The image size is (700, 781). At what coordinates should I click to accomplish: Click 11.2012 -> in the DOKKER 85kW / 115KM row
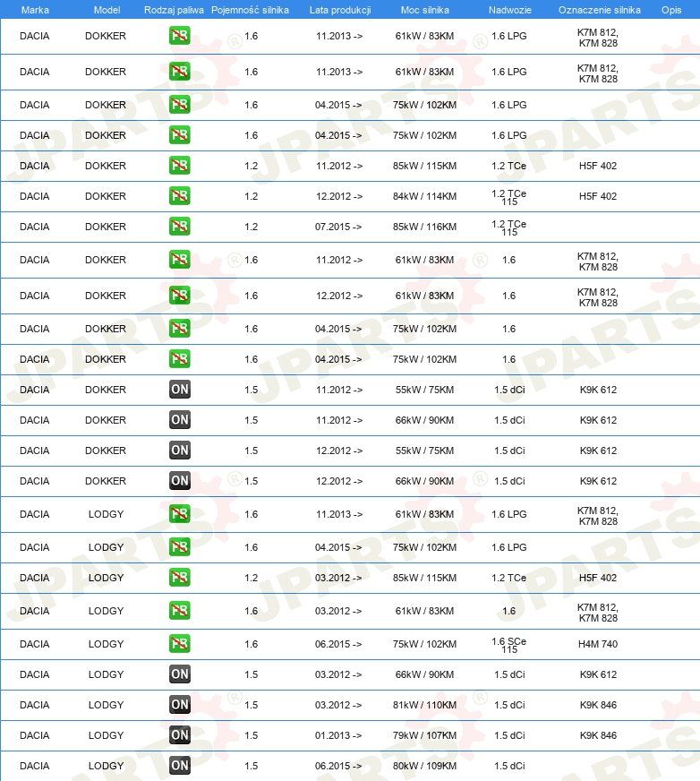pyautogui.click(x=339, y=166)
